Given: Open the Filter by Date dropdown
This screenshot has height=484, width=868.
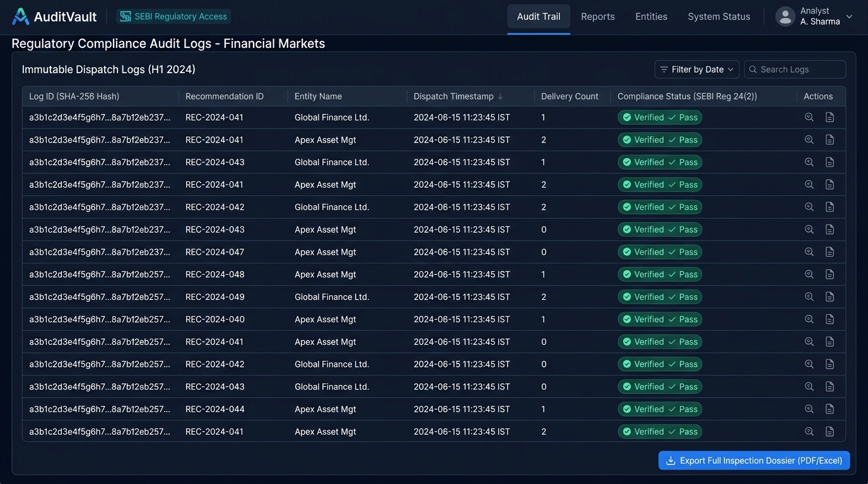Looking at the screenshot, I should (697, 69).
